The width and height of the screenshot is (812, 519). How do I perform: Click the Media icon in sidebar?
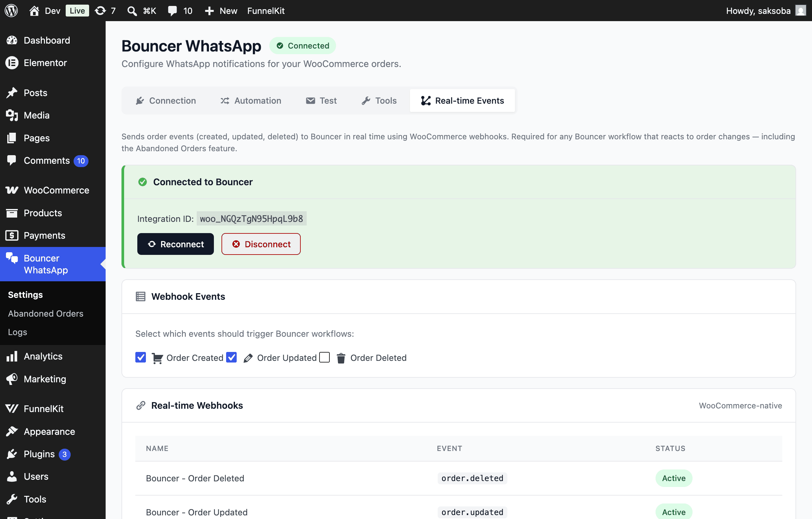coord(12,115)
